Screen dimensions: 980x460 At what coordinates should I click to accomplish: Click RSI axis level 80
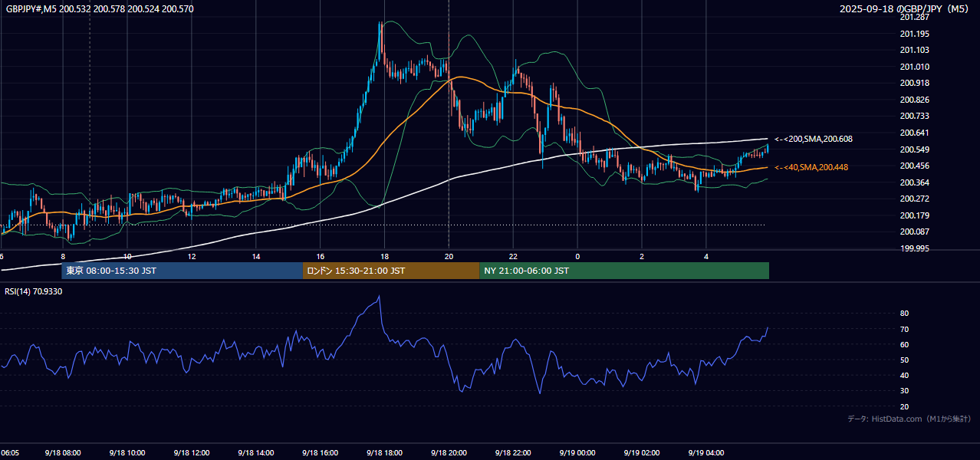click(904, 314)
